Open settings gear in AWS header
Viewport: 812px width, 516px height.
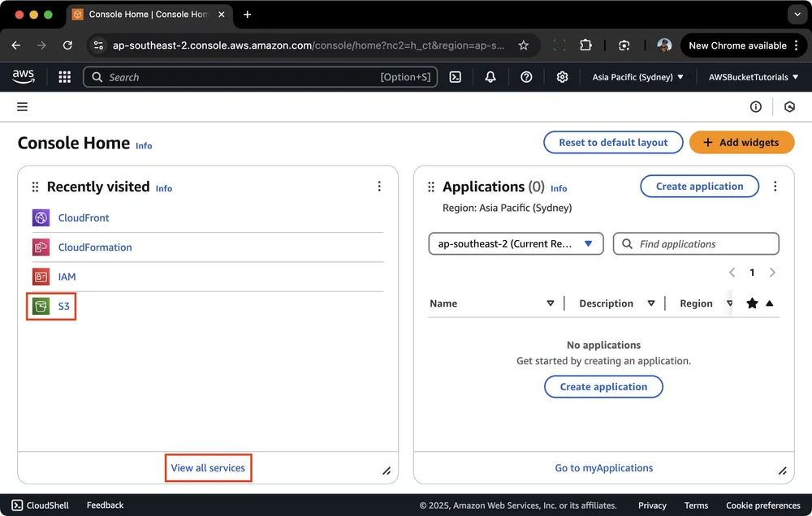[562, 77]
